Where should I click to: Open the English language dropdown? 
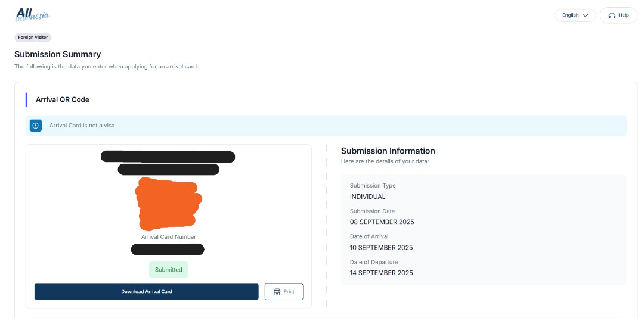point(575,15)
